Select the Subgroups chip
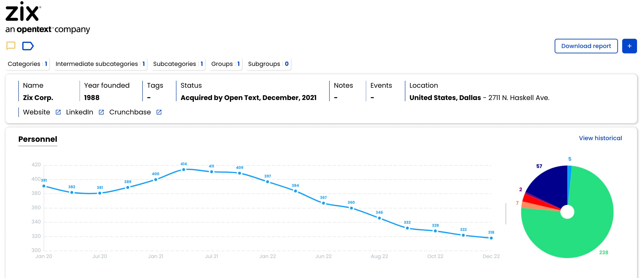This screenshot has width=644, height=278. click(x=268, y=64)
